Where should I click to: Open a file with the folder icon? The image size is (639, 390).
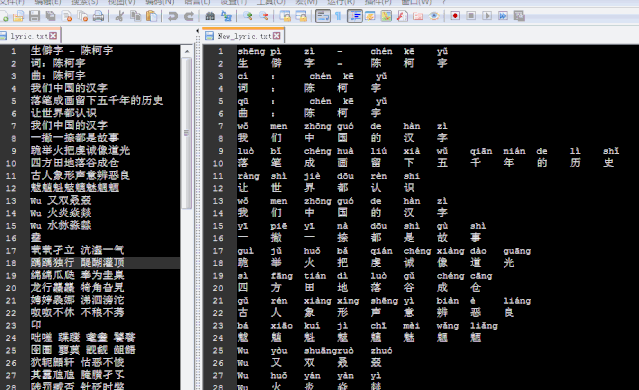click(x=18, y=16)
